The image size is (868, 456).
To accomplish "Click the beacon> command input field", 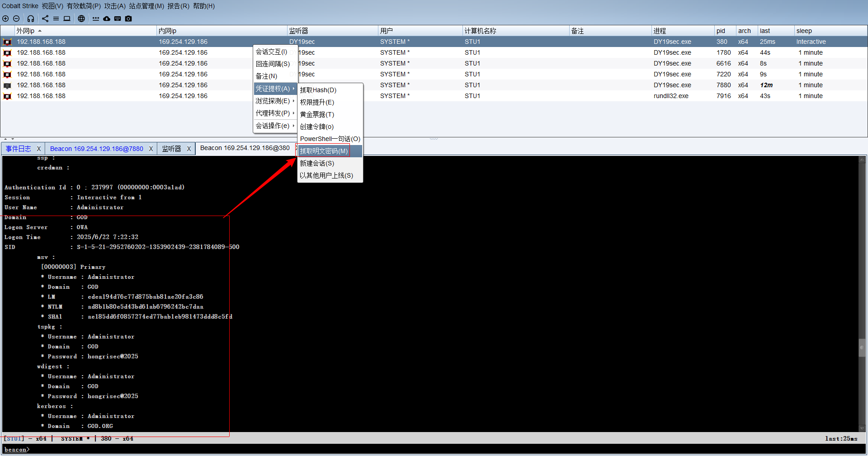I will pos(434,449).
